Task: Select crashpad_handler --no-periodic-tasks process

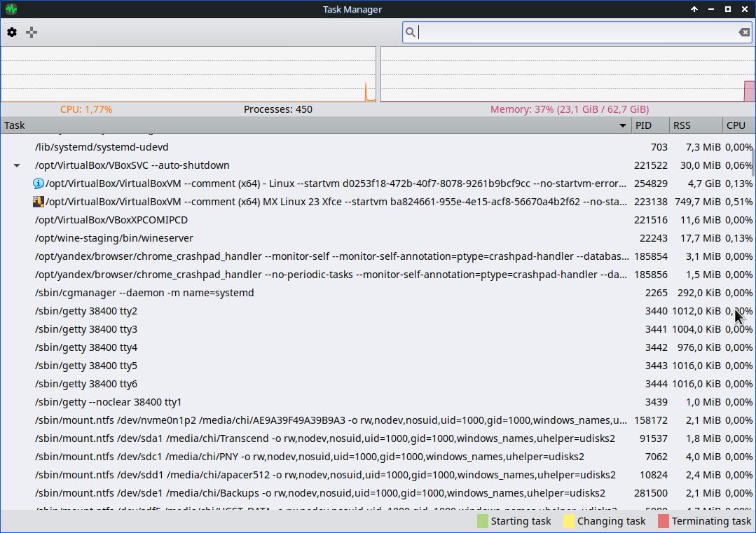Action: 376,275
